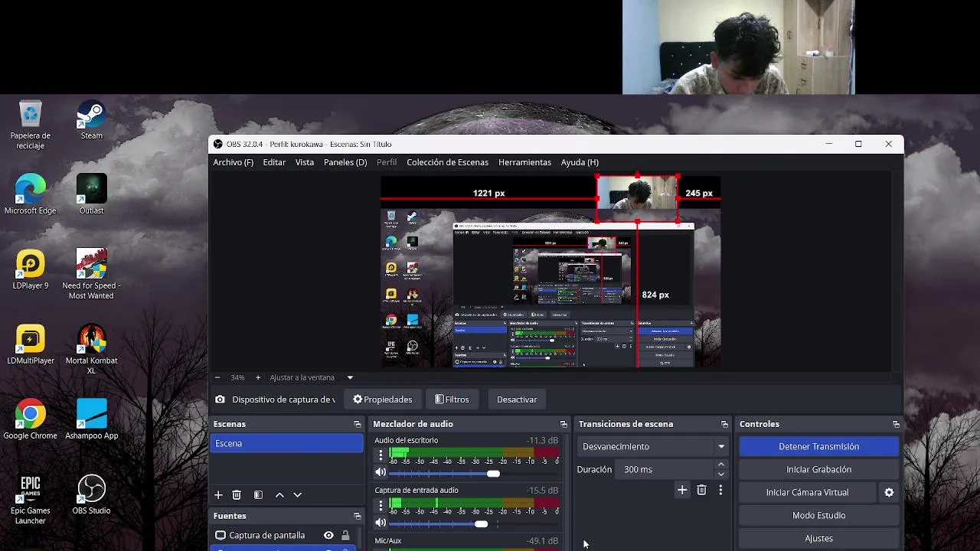Screen dimensions: 980x551
Task: Open the Archivo (F) menu
Action: [233, 162]
